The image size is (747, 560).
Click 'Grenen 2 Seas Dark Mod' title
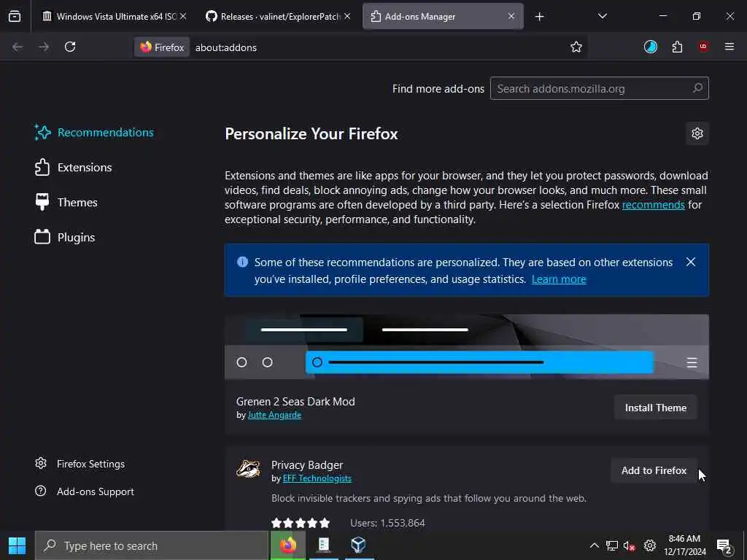tap(295, 402)
